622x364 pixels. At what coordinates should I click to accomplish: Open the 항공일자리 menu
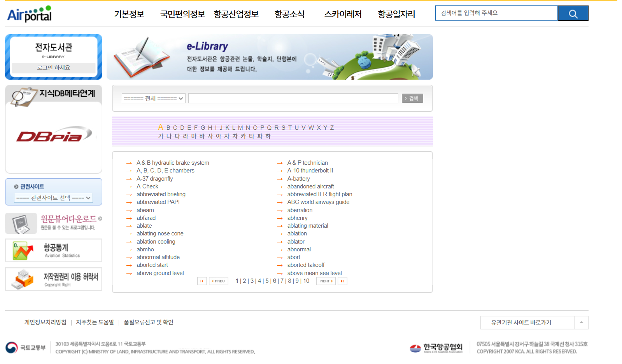pyautogui.click(x=396, y=14)
